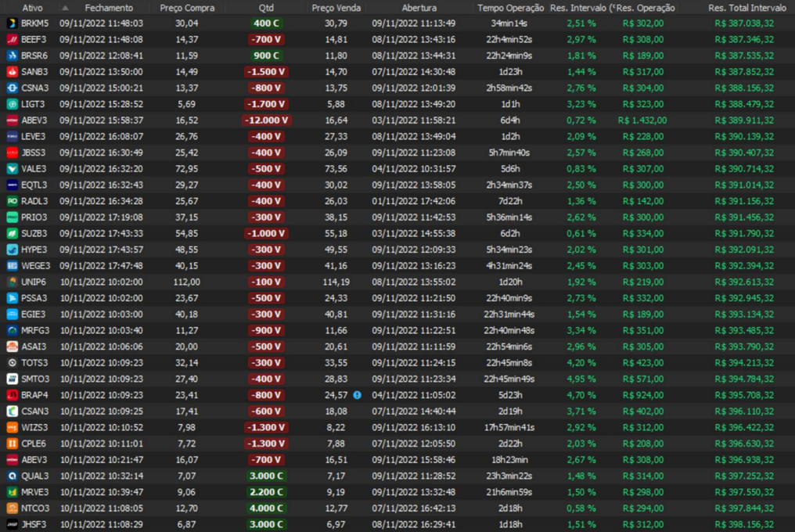Click the BRKM5 stock logo icon

click(x=12, y=23)
